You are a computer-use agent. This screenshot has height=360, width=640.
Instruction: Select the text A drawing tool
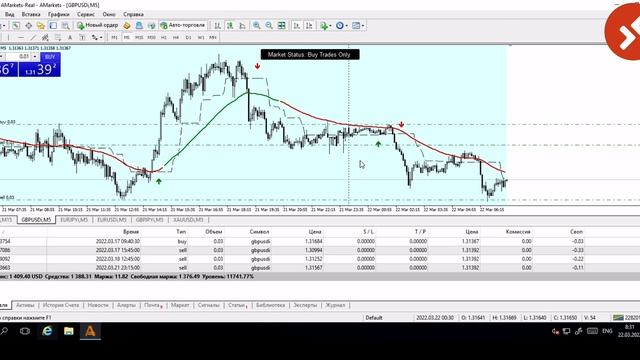(70, 38)
